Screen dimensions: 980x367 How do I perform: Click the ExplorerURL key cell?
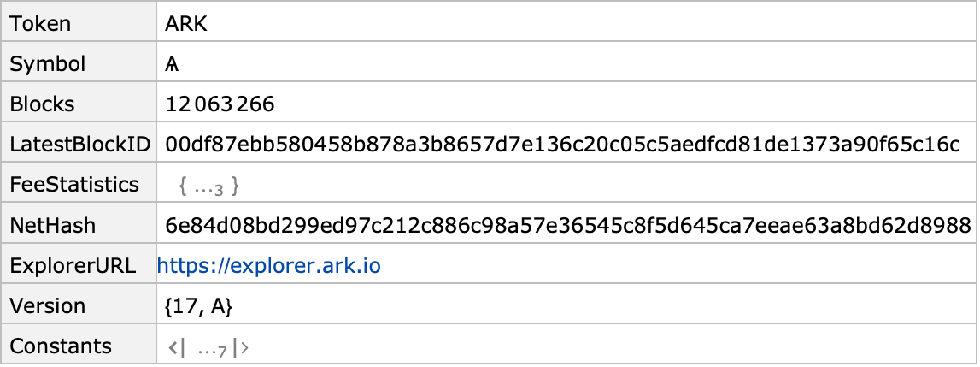point(79,265)
